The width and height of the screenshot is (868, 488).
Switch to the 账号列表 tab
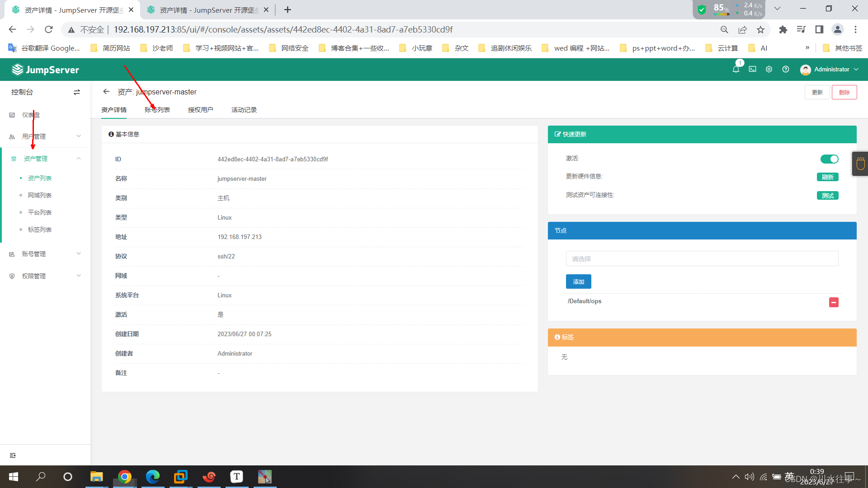157,110
